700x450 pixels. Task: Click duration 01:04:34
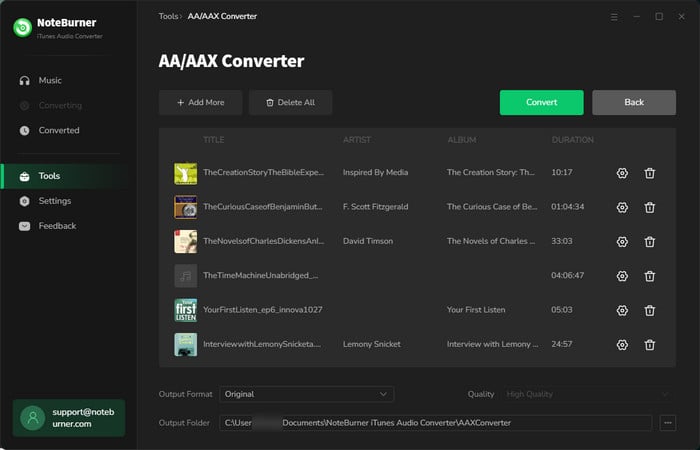click(x=567, y=207)
